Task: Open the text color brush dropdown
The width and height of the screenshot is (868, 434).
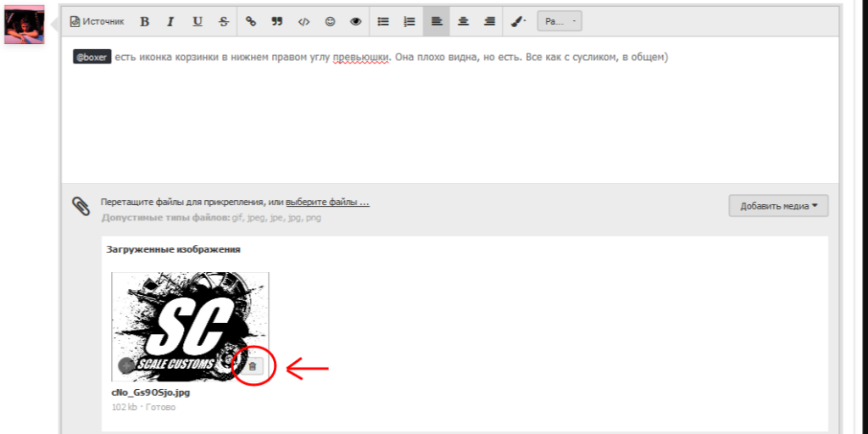Action: pyautogui.click(x=518, y=21)
